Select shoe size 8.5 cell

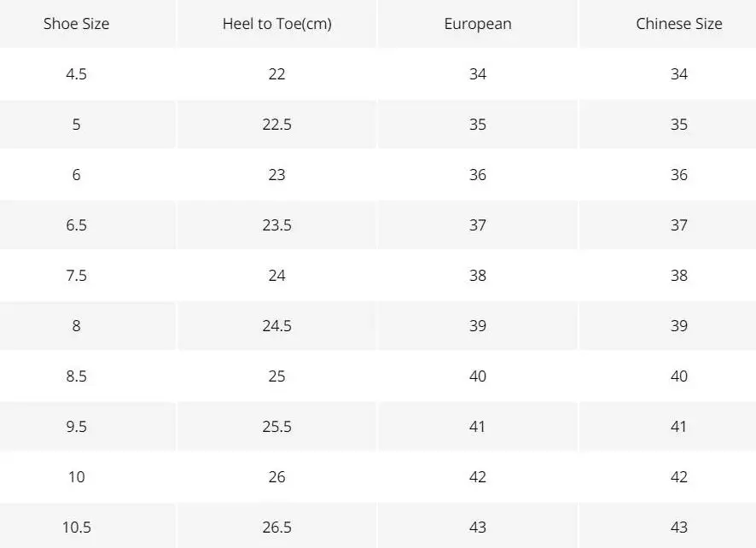click(77, 376)
